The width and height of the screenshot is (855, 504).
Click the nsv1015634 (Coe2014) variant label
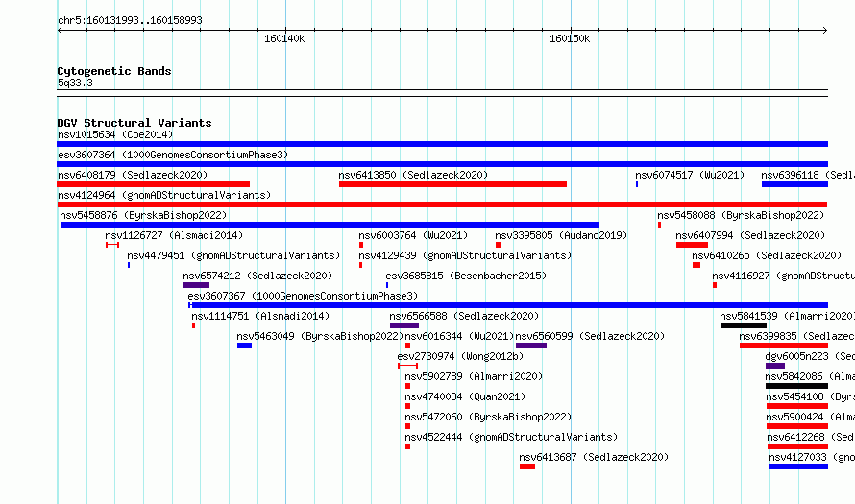point(115,134)
